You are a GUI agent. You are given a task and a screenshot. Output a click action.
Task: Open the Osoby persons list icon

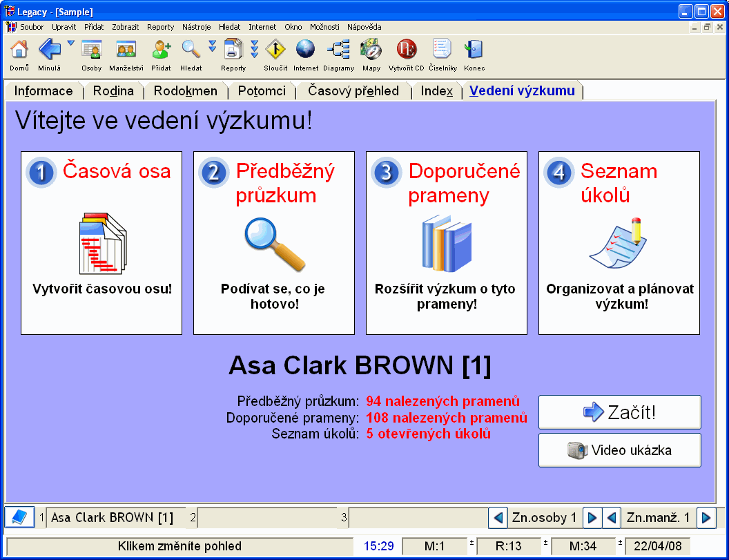pyautogui.click(x=92, y=50)
